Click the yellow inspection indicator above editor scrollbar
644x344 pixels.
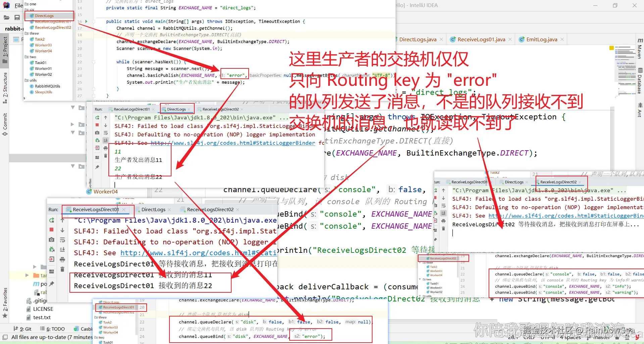coord(611,48)
